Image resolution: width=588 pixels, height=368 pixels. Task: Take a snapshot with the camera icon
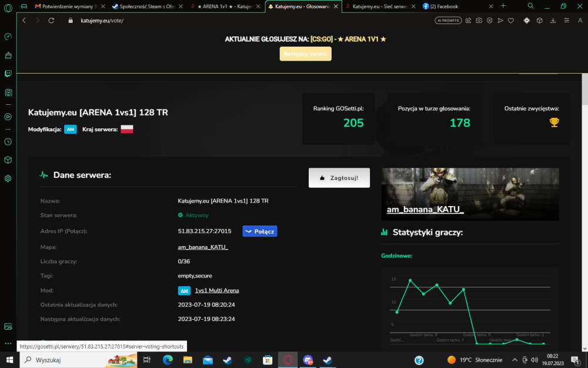click(479, 20)
